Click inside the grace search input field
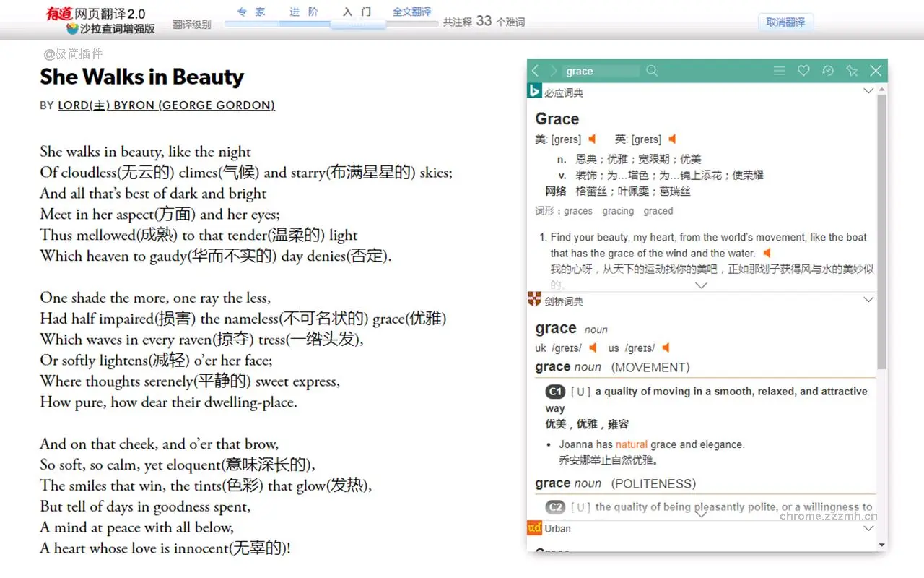Viewport: 924px width, 578px height. [x=601, y=71]
